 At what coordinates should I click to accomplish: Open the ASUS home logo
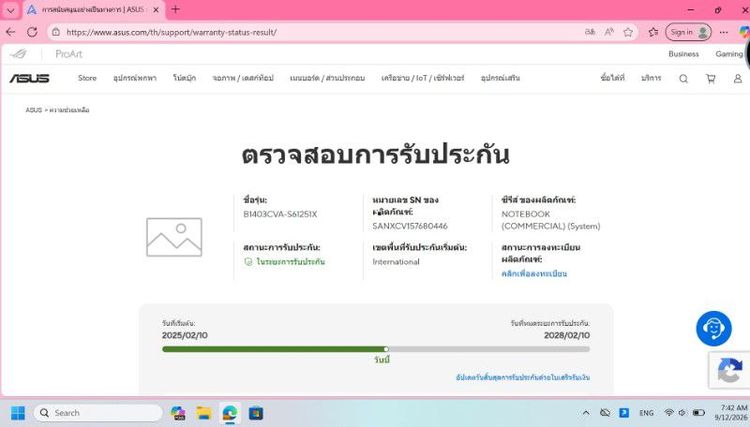tap(29, 78)
